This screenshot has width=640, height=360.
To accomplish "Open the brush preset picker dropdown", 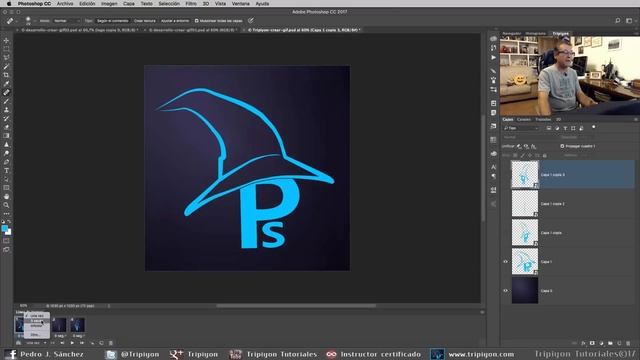I will [31, 20].
